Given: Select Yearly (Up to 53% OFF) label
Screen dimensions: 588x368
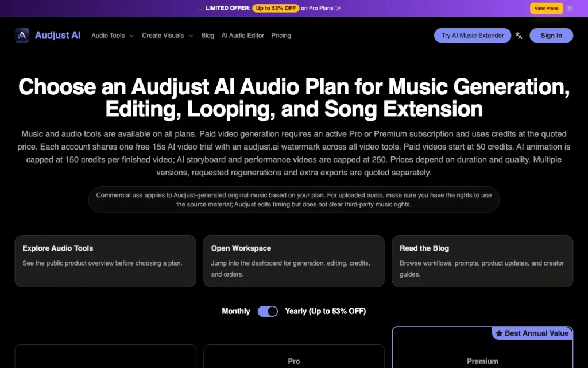Looking at the screenshot, I should (326, 311).
